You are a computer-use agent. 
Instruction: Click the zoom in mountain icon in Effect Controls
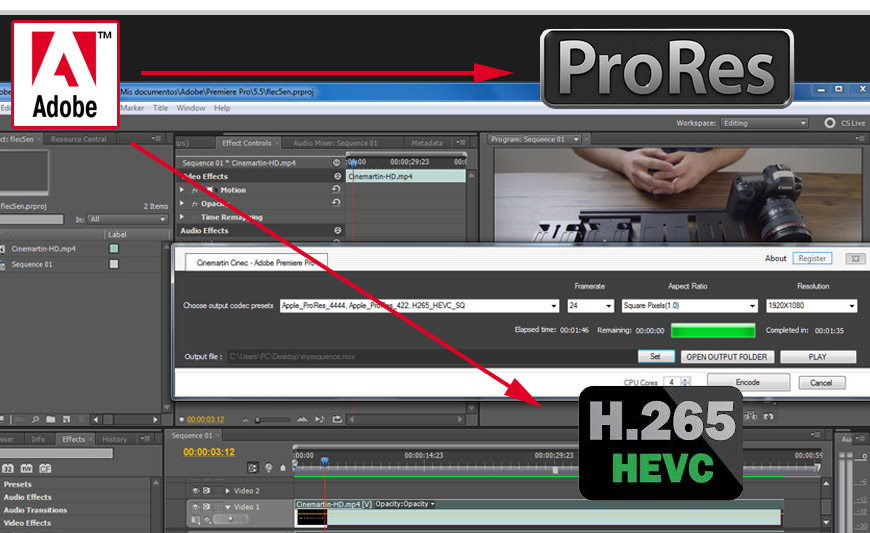302,420
